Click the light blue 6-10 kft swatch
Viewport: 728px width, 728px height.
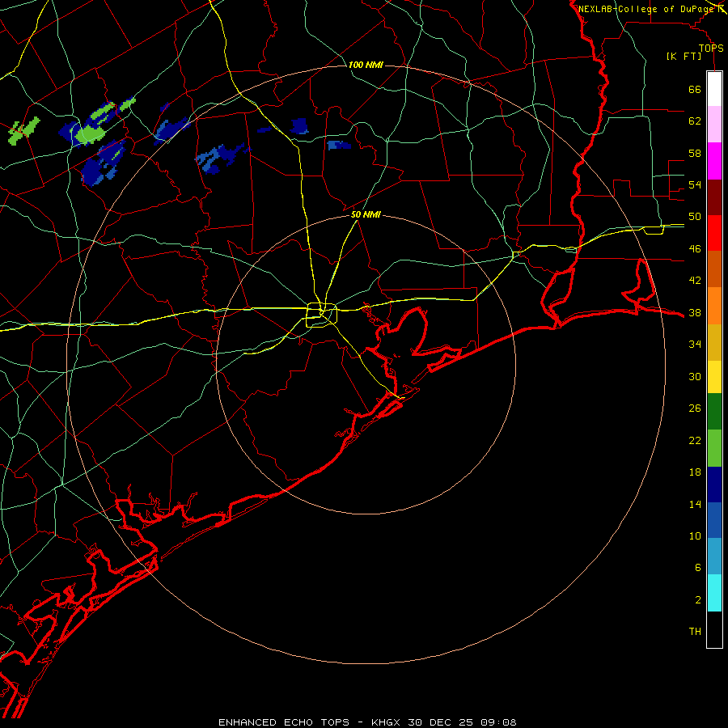pos(714,557)
